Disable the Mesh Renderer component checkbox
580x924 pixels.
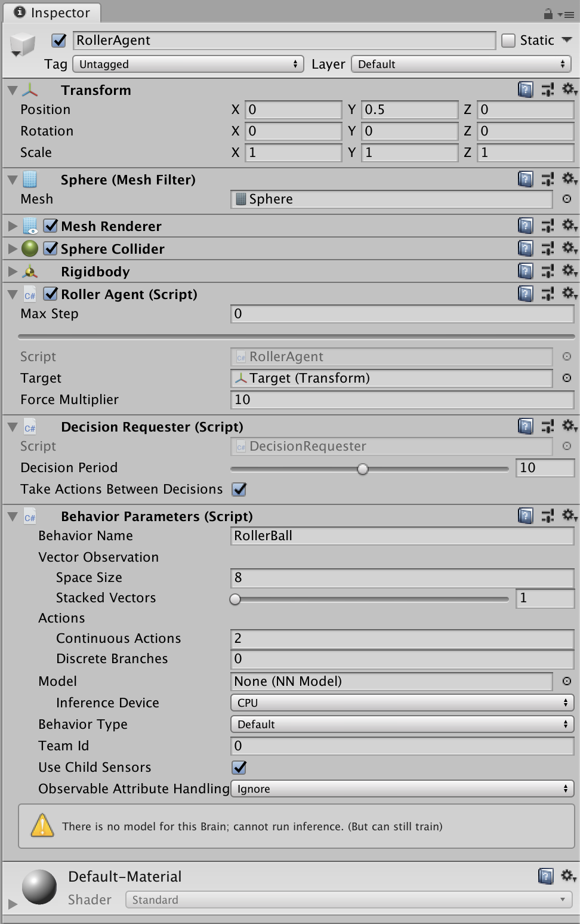tap(51, 226)
